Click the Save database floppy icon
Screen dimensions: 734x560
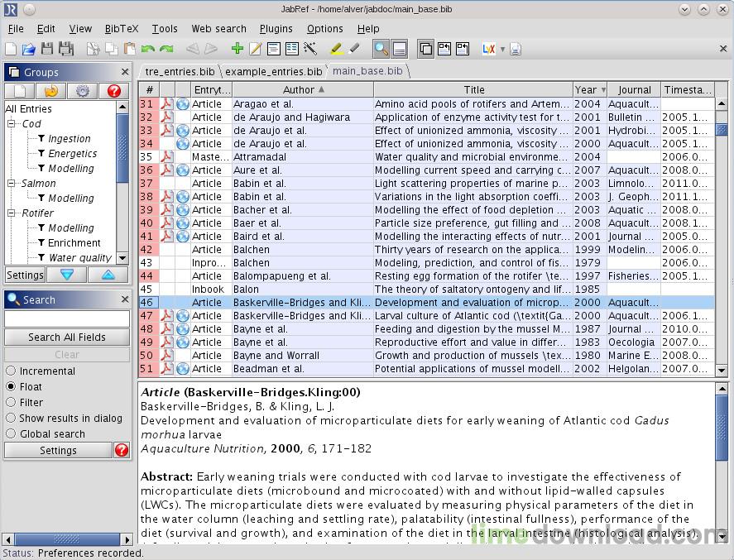[x=47, y=49]
